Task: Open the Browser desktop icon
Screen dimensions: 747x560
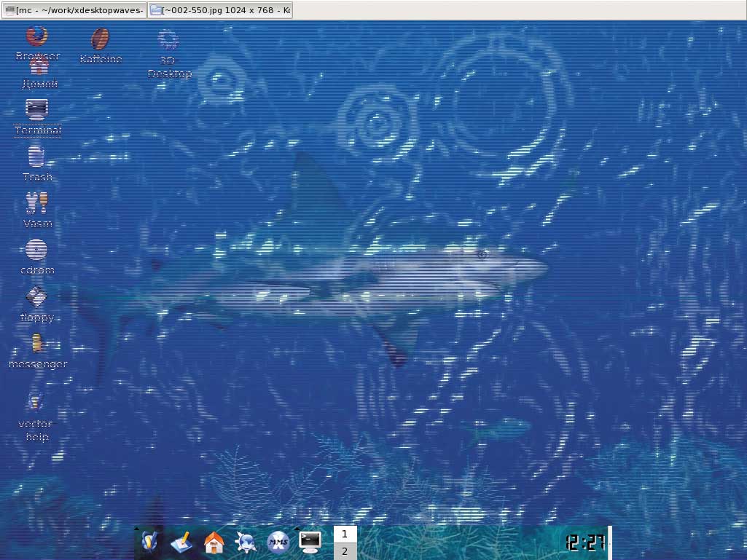Action: click(37, 36)
